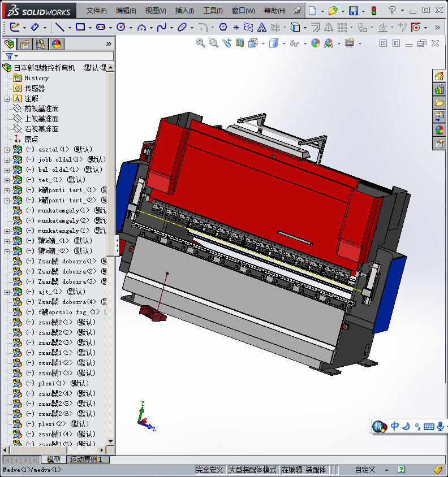Viewport: 448px width, 477px height.
Task: Select the 原点 origin item
Action: point(31,139)
